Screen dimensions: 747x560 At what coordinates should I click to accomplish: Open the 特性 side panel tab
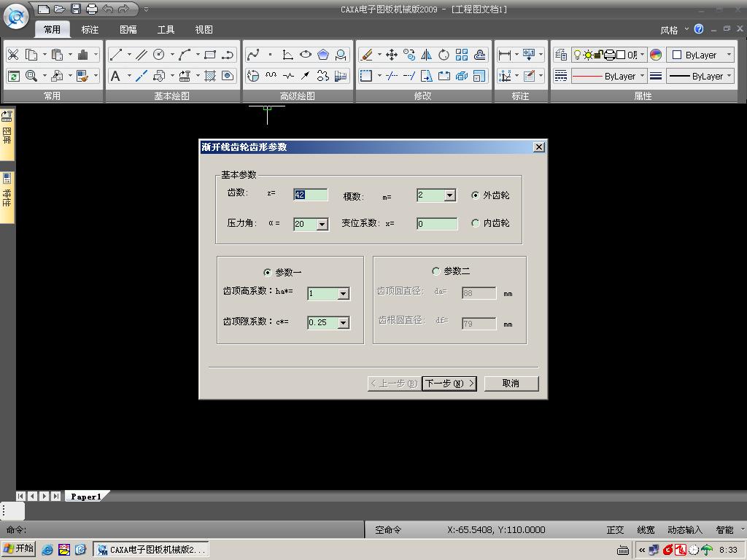[7, 197]
